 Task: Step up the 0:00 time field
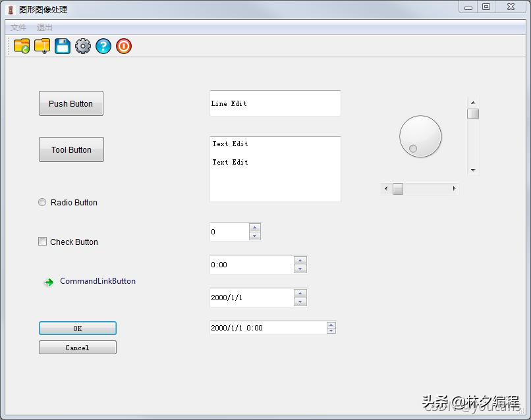[x=300, y=261]
